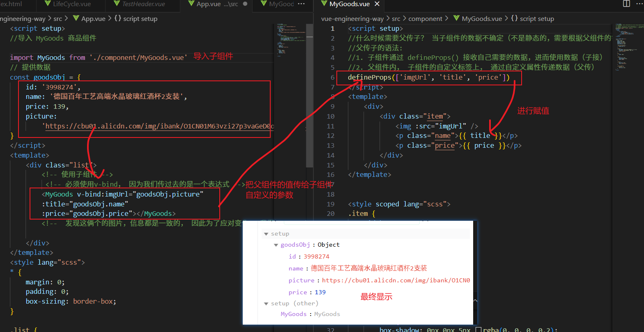Image resolution: width=644 pixels, height=332 pixels.
Task: Place cursor on the defineProps call
Action: 429,78
